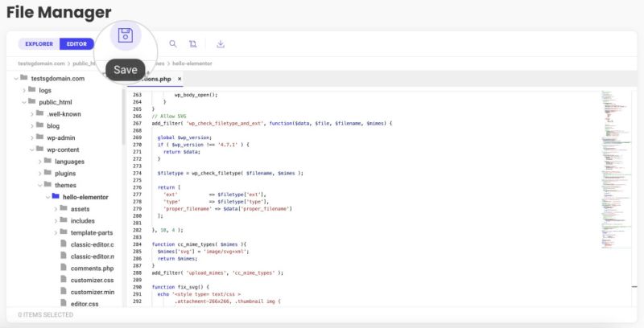Select the includes folder
Viewport: 644px width, 328px height.
(x=83, y=221)
